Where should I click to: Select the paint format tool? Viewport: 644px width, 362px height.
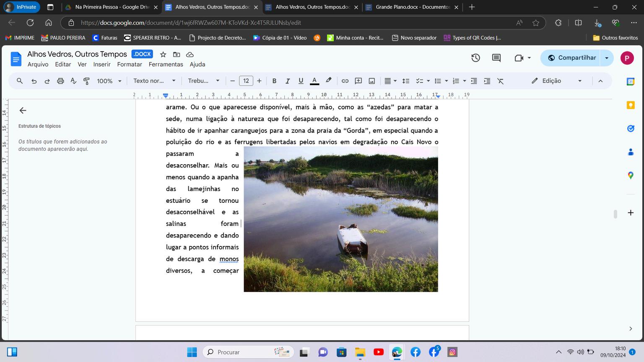[86, 81]
